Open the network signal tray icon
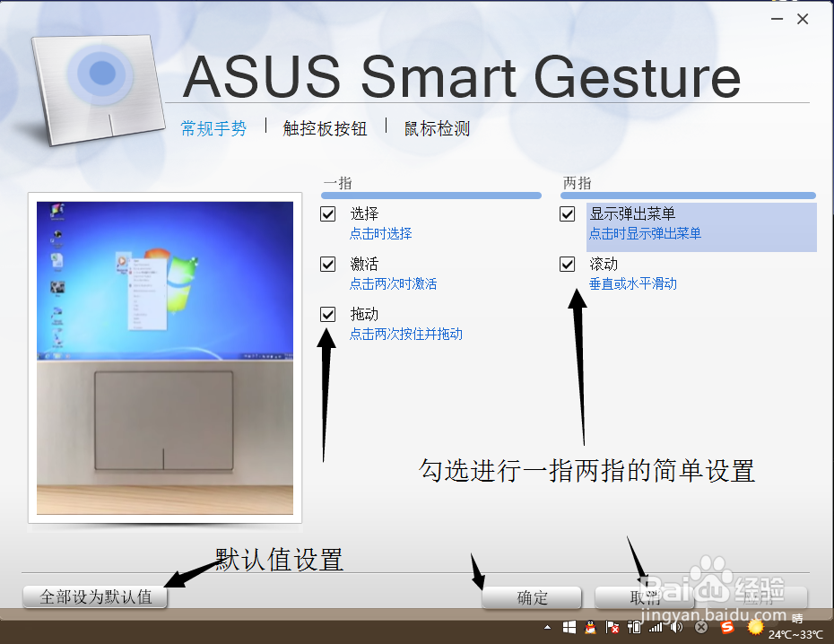This screenshot has width=834, height=644. pyautogui.click(x=656, y=628)
